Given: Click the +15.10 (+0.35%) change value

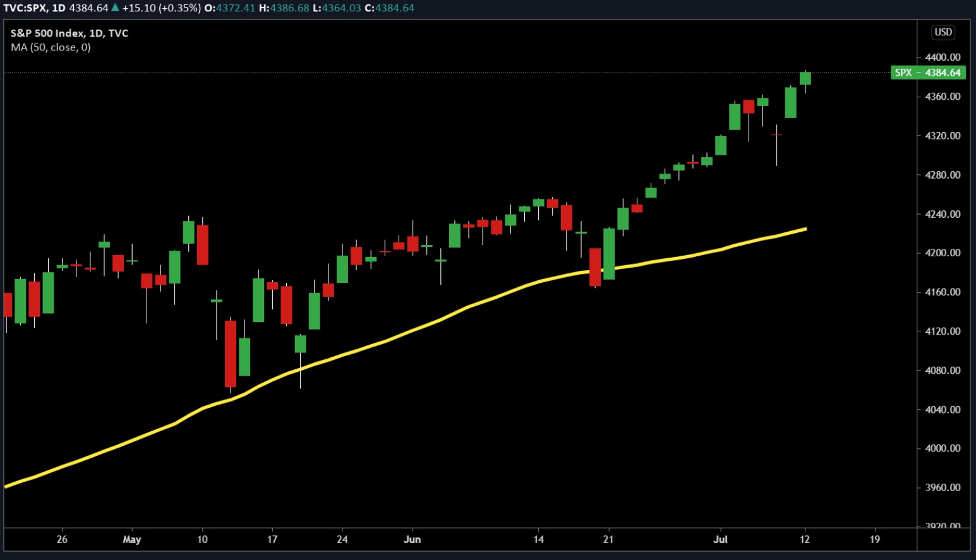Looking at the screenshot, I should coord(162,8).
